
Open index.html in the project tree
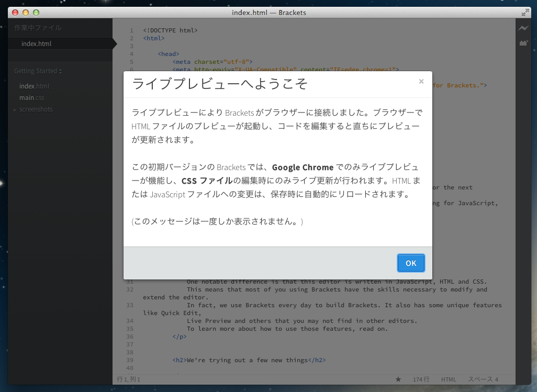(34, 86)
